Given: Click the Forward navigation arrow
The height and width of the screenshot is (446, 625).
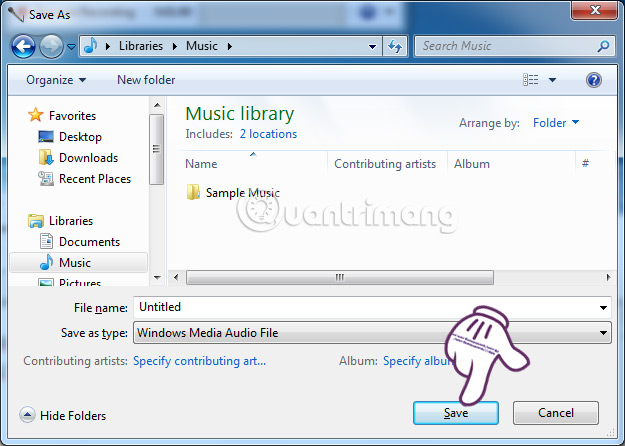Looking at the screenshot, I should click(x=51, y=47).
